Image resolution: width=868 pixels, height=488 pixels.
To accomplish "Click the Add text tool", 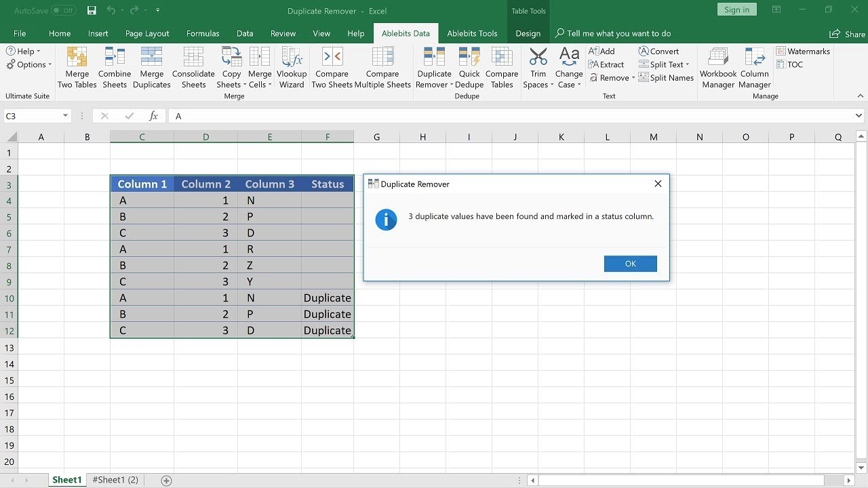I will pyautogui.click(x=601, y=52).
